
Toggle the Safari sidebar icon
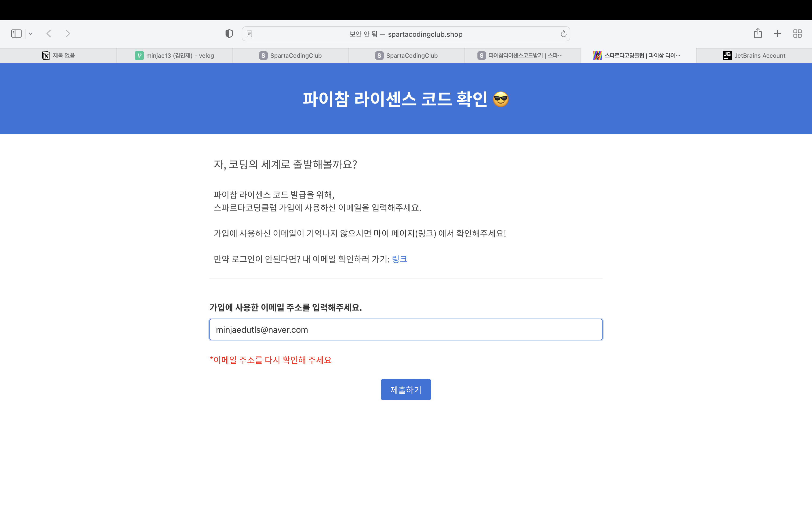point(16,33)
